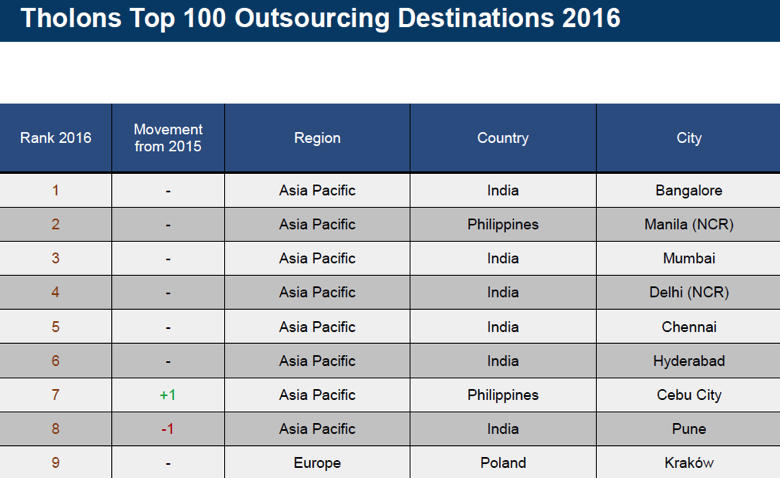
Task: Select the Kraków city cell
Action: coord(689,463)
